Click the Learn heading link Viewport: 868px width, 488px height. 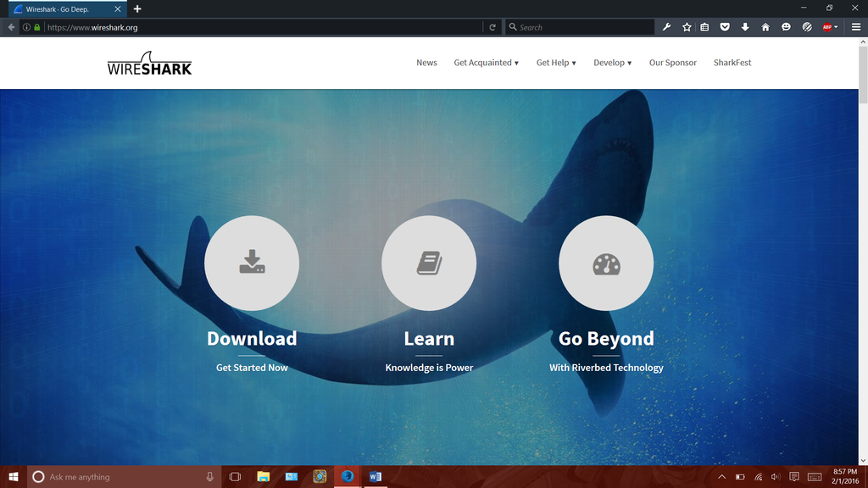429,338
